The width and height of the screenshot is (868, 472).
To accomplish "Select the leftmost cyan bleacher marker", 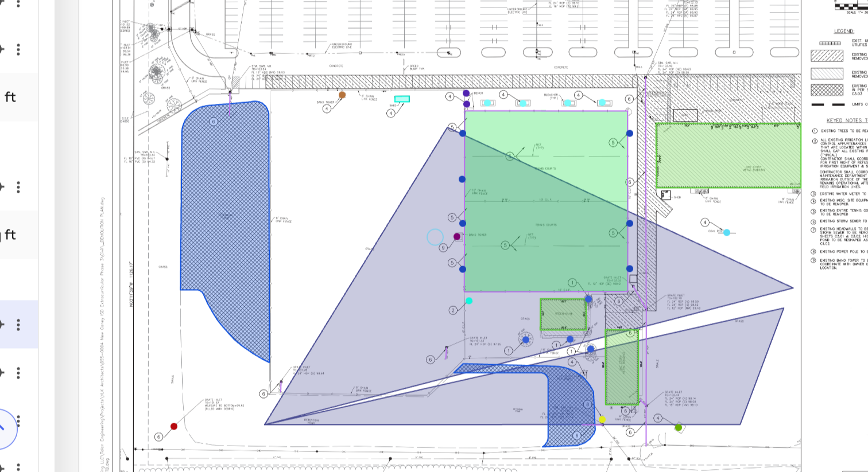I will point(487,103).
